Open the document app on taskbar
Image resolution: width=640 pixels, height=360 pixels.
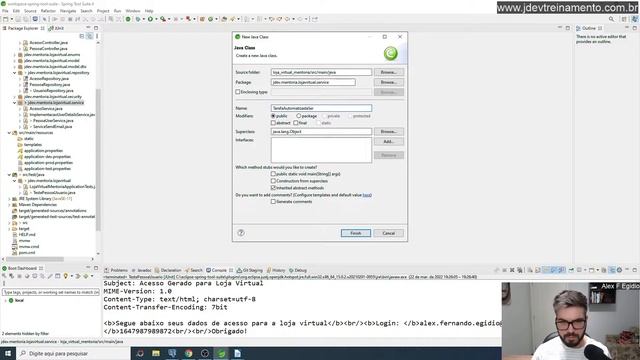(x=238, y=353)
